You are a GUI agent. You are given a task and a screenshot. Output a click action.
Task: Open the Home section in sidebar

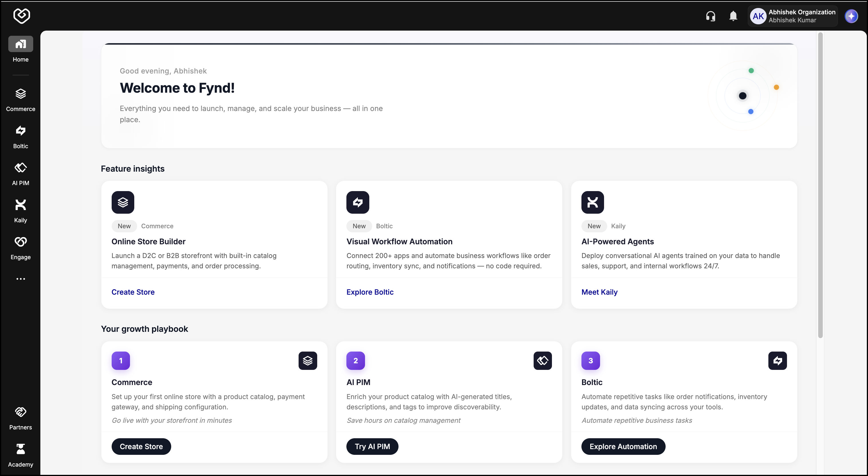point(21,50)
